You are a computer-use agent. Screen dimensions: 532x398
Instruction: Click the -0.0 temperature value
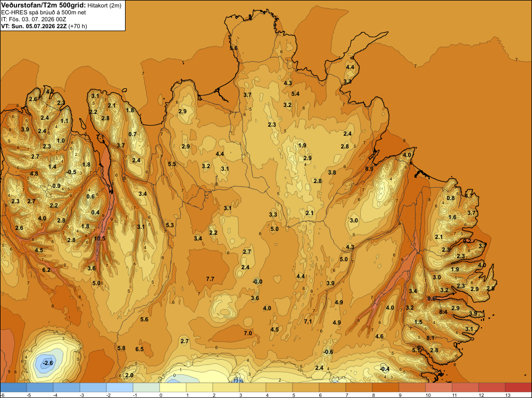(257, 281)
